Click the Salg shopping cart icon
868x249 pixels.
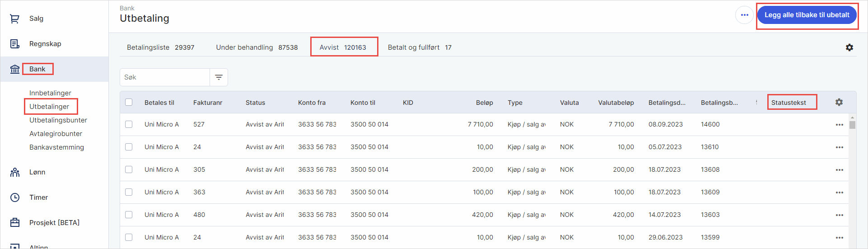15,19
